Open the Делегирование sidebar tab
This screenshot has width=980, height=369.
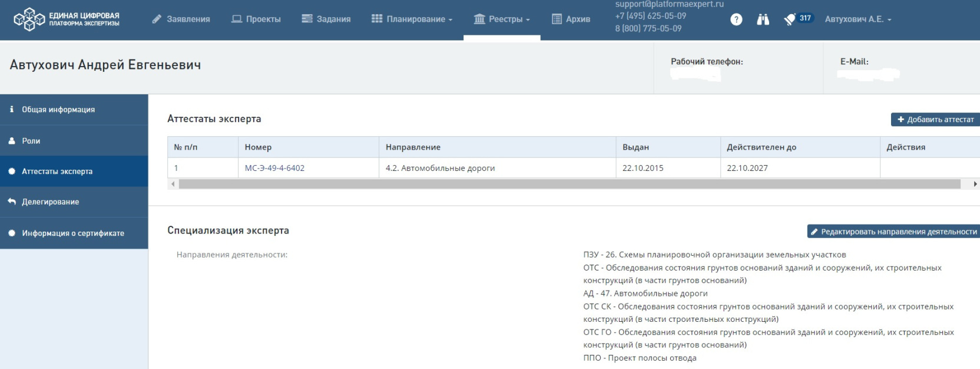click(x=50, y=202)
